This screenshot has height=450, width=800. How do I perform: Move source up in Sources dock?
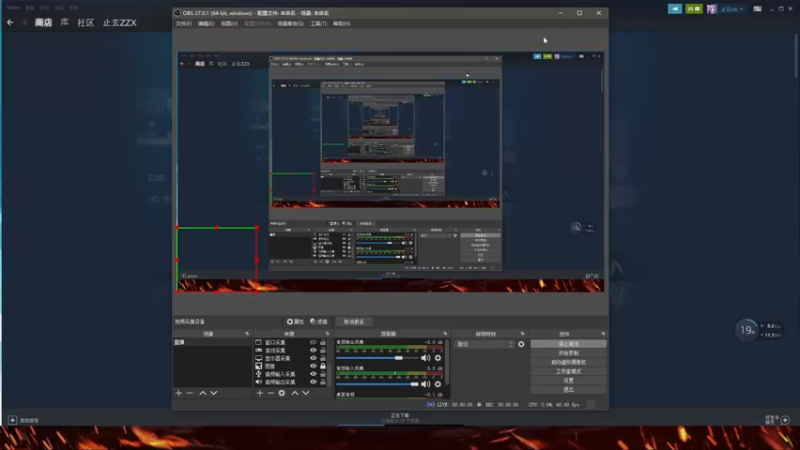(295, 393)
